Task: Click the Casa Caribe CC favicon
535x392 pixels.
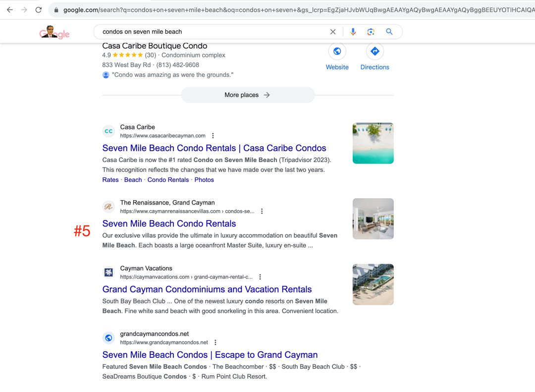Action: 108,131
